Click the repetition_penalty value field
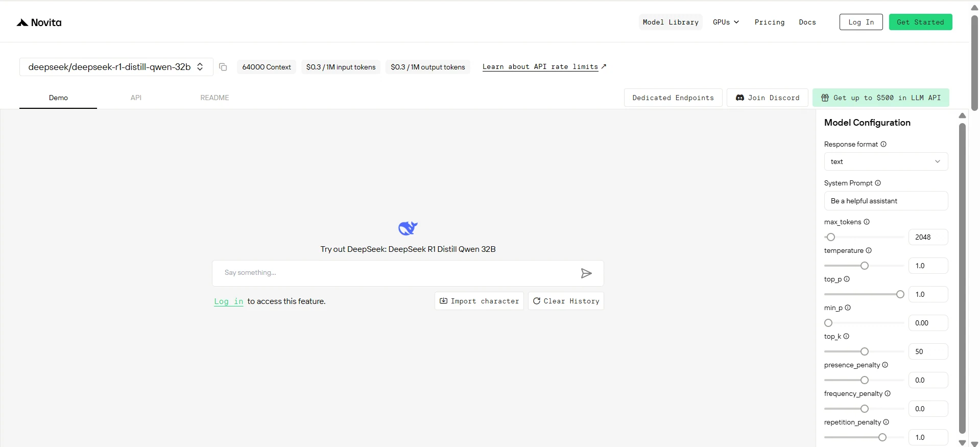The image size is (980, 447). point(928,437)
